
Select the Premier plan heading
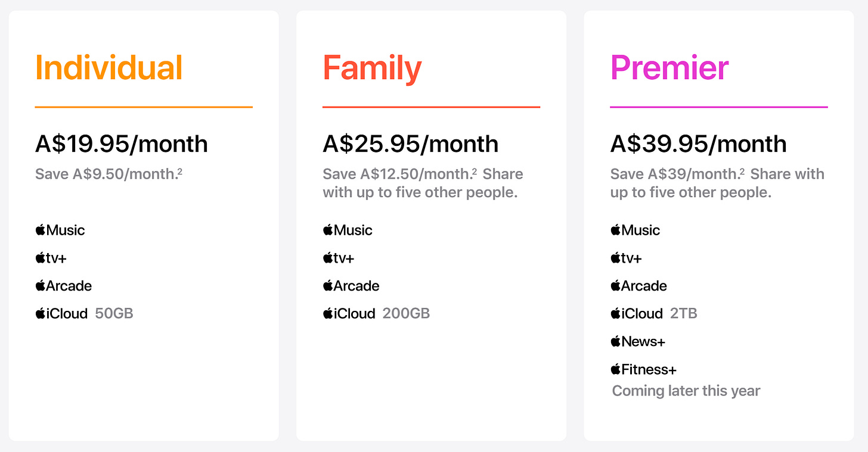click(x=669, y=68)
